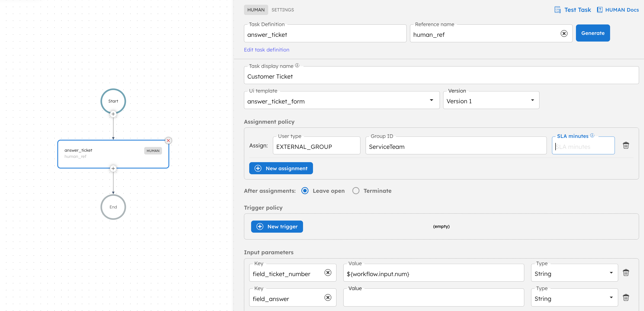Switch to the SETTINGS tab
This screenshot has height=311, width=644.
pos(282,10)
